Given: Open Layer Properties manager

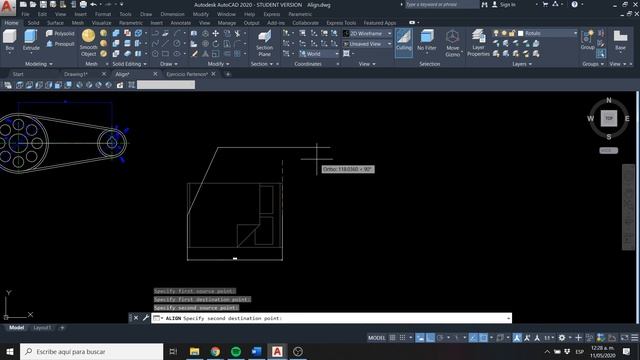Looking at the screenshot, I should coord(478,42).
